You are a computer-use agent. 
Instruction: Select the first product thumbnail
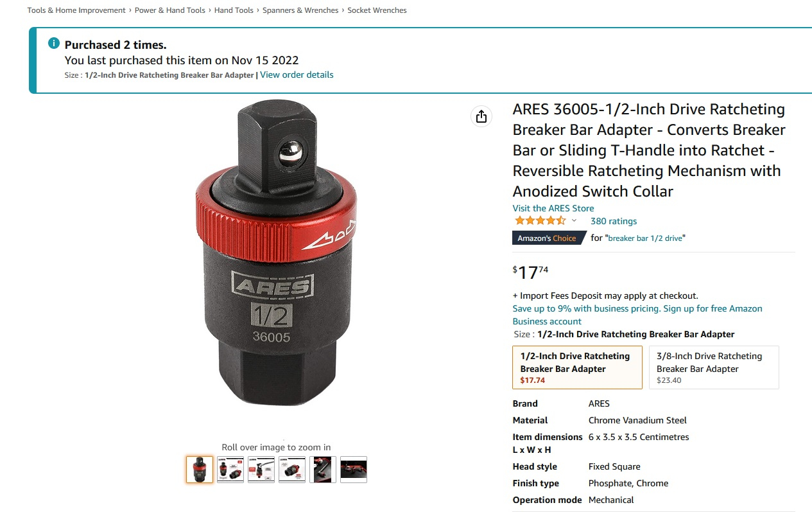tap(200, 470)
